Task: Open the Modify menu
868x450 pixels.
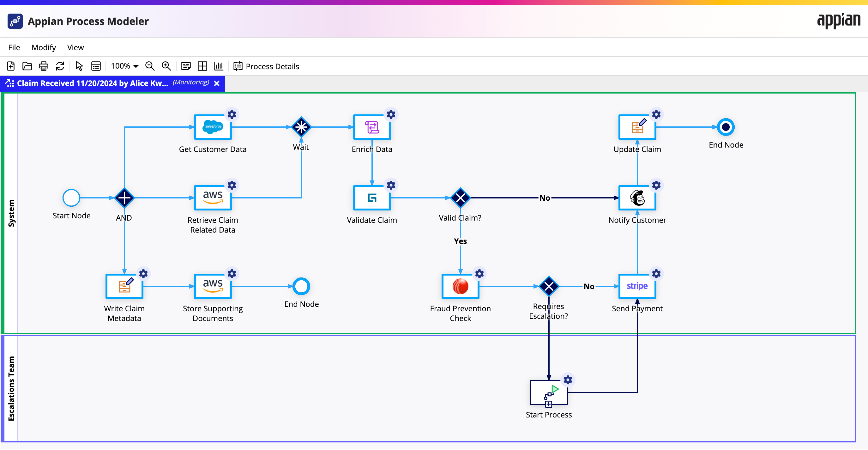Action: [x=44, y=47]
